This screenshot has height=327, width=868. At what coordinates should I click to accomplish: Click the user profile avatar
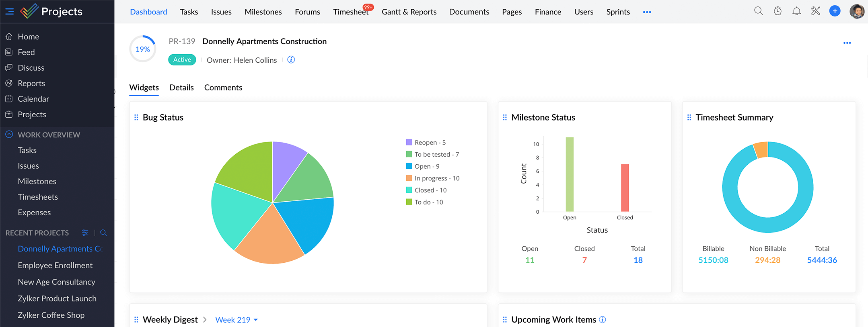857,11
